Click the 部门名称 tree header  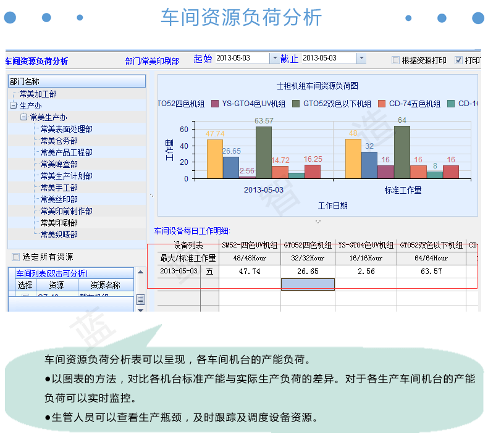77,81
